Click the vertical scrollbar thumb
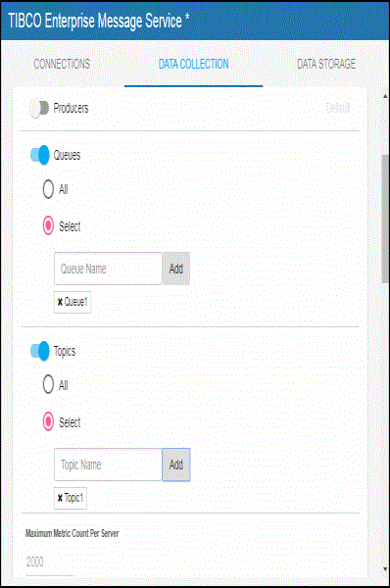The image size is (390, 588). tap(385, 219)
